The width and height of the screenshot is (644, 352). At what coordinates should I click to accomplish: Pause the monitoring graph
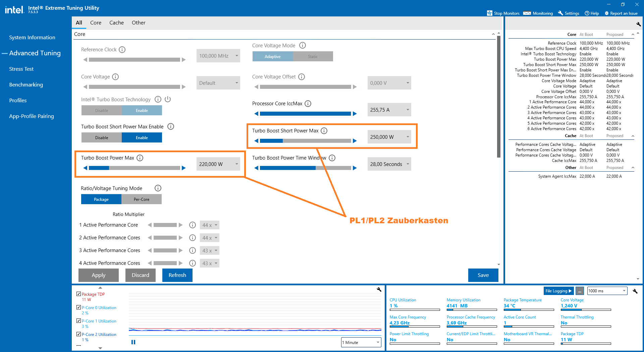click(133, 342)
